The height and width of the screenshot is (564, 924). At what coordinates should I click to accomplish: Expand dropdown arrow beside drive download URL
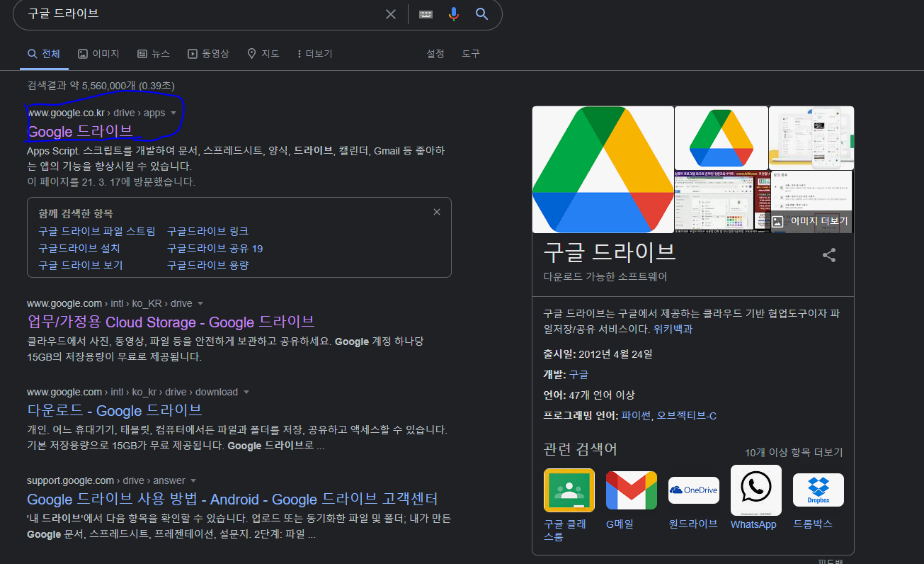pos(246,393)
